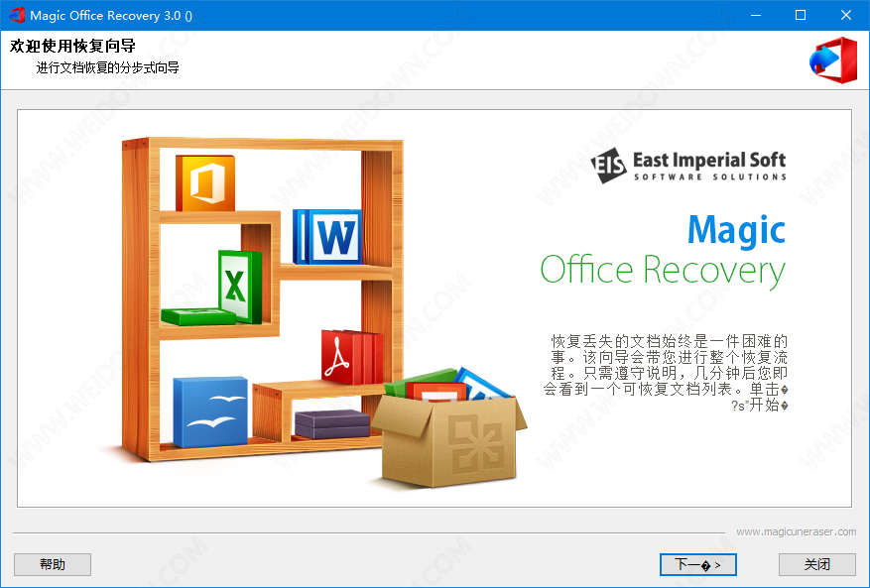Viewport: 870px width, 588px height.
Task: Click the "Office Recovery" green title text
Action: point(663,271)
